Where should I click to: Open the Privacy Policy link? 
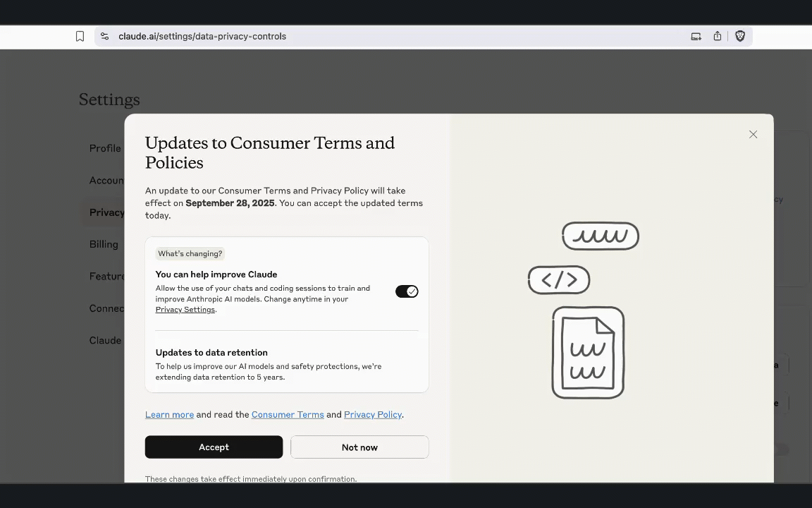pos(372,414)
